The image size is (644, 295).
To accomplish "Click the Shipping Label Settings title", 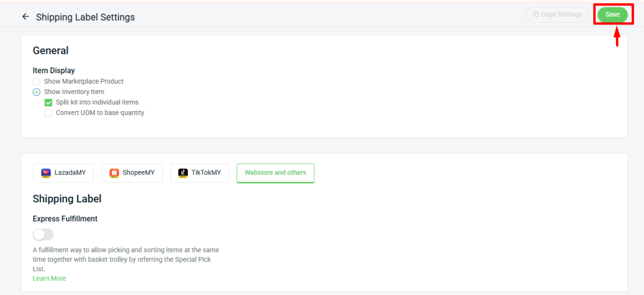I will (85, 17).
